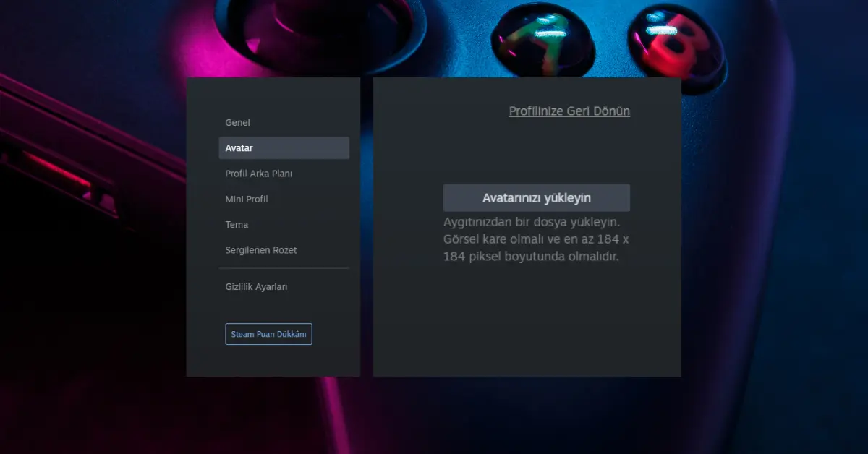
Task: Adjust mini profile appearance settings
Action: [x=247, y=199]
